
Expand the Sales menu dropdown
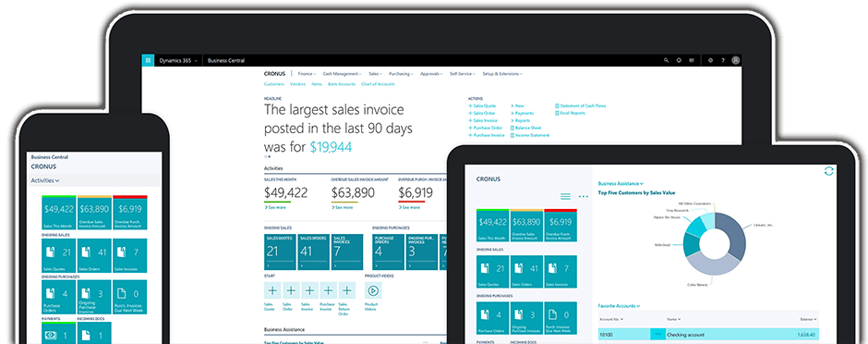click(375, 74)
